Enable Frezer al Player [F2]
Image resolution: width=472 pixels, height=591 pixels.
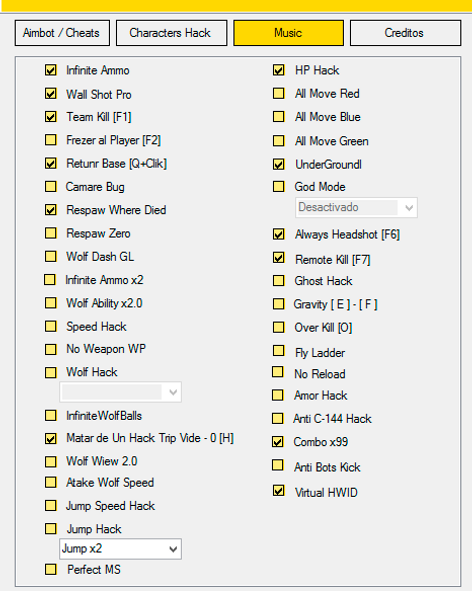click(51, 140)
